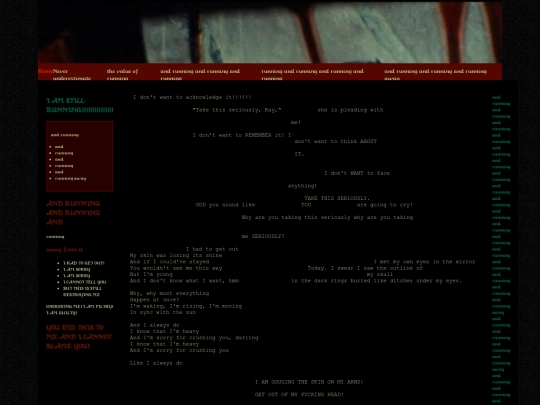The height and width of the screenshot is (405, 540).
Task: Click 'TAKE THIS SERIOUSLY.' line
Action: pyautogui.click(x=336, y=198)
